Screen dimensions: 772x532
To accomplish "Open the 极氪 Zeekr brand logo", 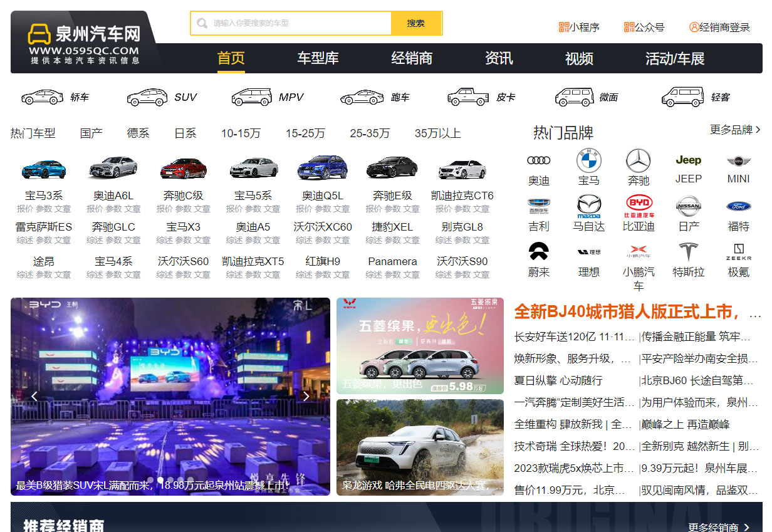I will pos(739,251).
